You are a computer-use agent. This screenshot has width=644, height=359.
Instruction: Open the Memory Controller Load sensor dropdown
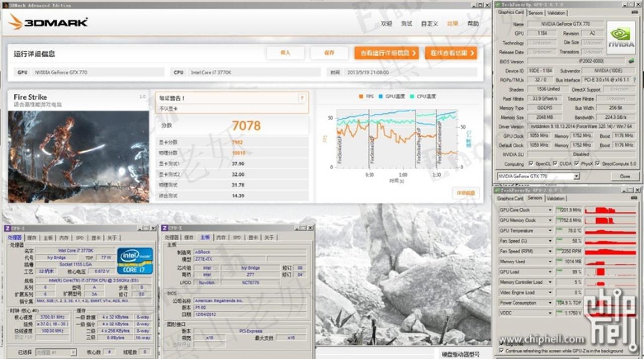550,282
